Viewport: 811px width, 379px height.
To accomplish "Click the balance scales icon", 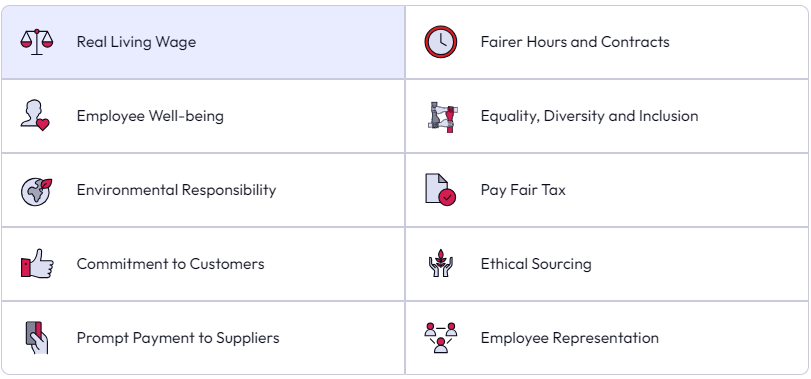I will [37, 42].
